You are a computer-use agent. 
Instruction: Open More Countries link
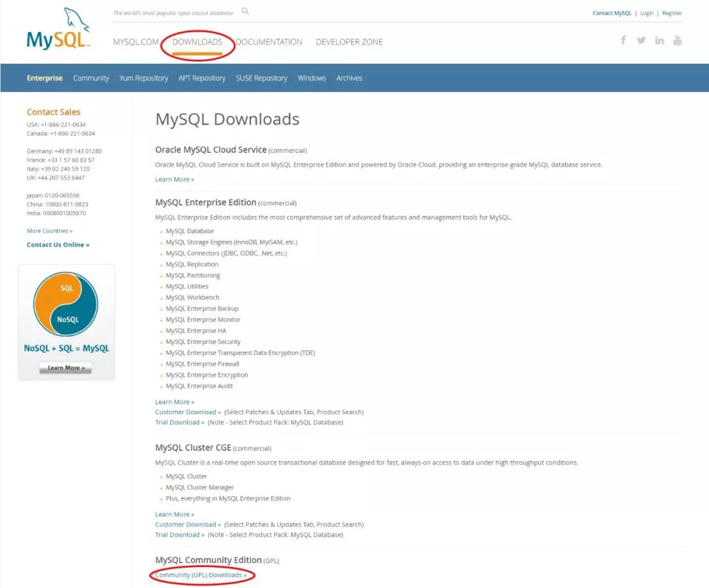(x=49, y=230)
